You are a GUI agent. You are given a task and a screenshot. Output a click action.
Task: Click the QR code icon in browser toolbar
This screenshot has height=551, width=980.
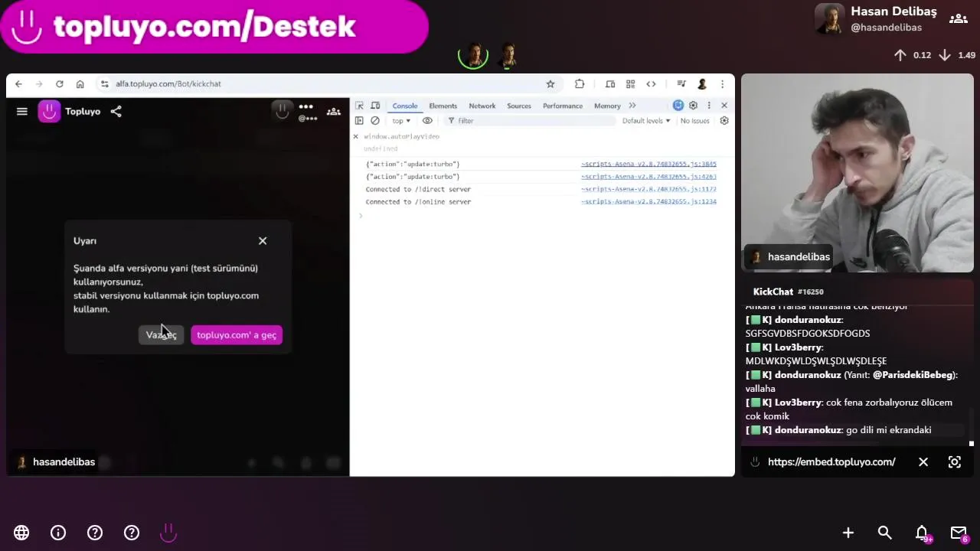[630, 84]
